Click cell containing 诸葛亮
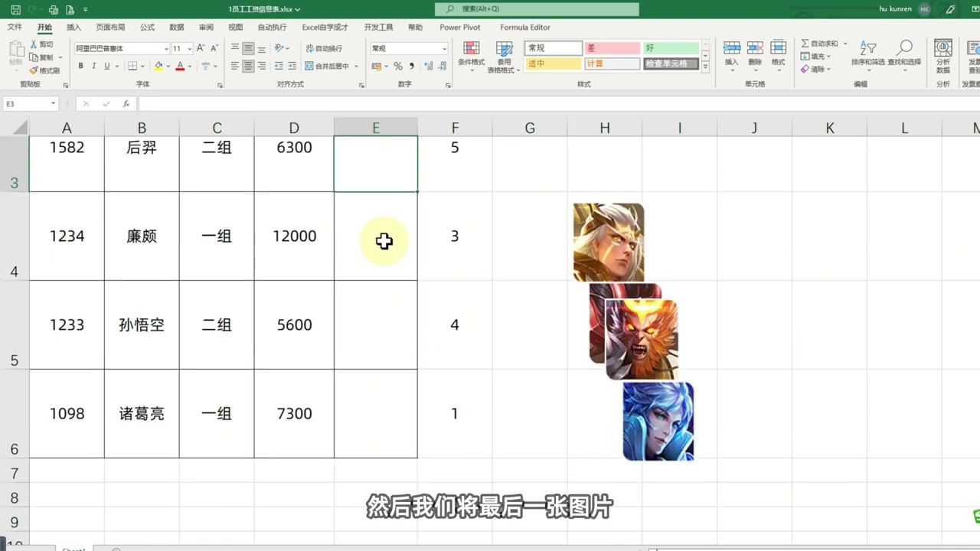 tap(142, 413)
